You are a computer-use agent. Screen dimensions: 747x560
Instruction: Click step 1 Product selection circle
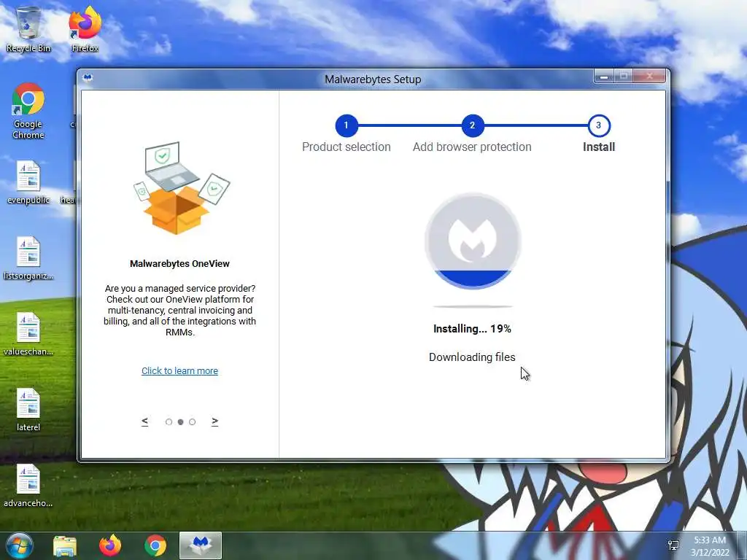pyautogui.click(x=347, y=125)
